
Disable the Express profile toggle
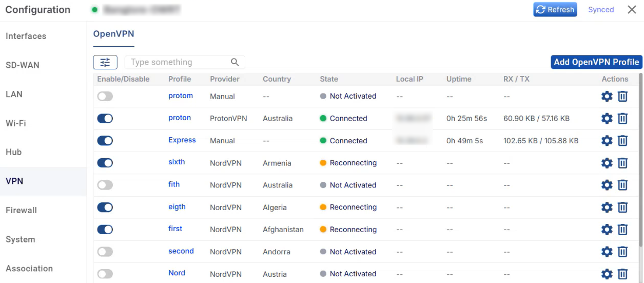tap(105, 141)
